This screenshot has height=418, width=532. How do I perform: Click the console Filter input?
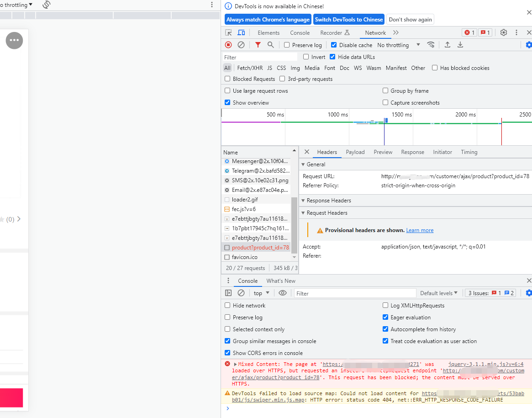click(355, 293)
